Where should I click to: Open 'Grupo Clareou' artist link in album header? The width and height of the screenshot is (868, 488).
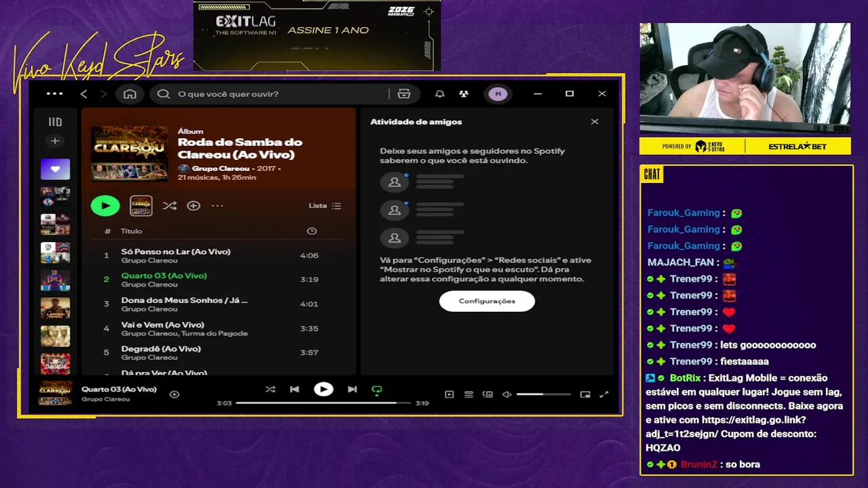pos(220,168)
